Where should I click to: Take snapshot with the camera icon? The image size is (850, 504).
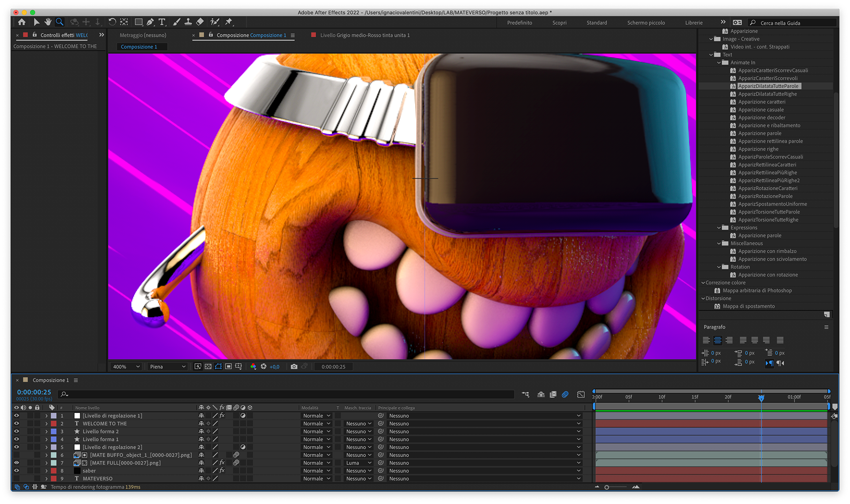pos(294,366)
